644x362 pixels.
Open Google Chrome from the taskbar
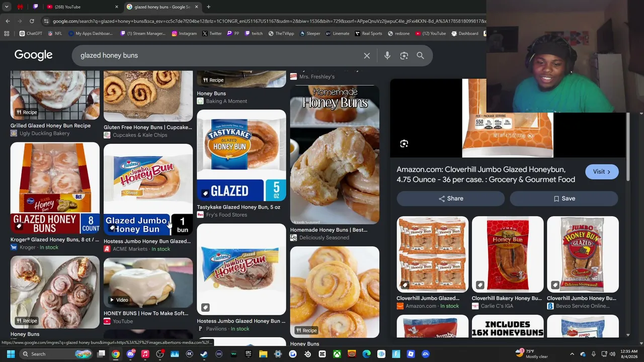pyautogui.click(x=116, y=354)
